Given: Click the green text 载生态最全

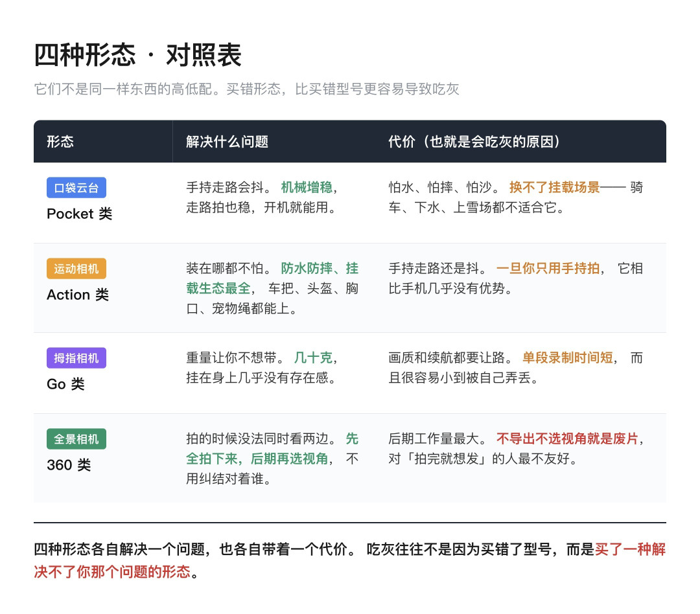Looking at the screenshot, I should 218,288.
